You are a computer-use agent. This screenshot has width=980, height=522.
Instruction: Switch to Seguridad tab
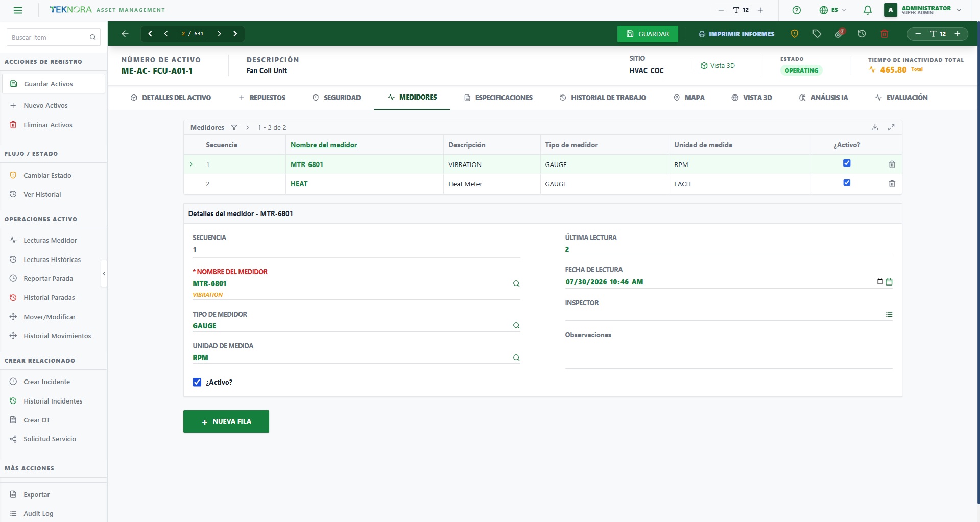click(337, 98)
